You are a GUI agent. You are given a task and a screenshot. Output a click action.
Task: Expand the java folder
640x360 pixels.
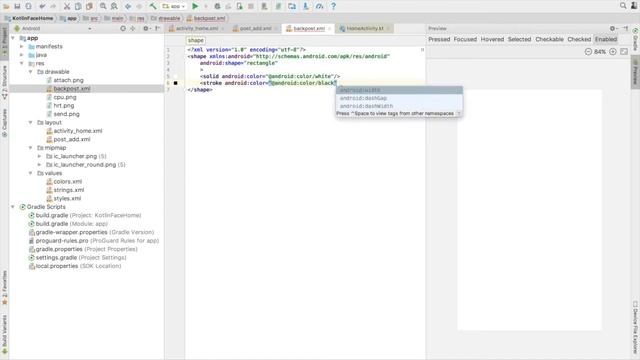tap(22, 55)
